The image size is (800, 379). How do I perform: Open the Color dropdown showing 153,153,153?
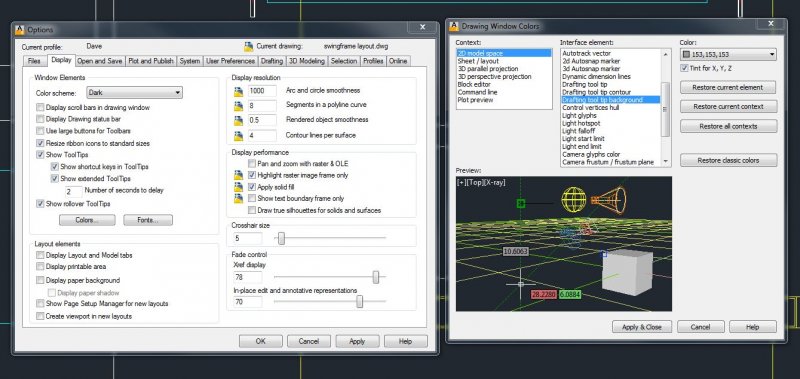729,54
